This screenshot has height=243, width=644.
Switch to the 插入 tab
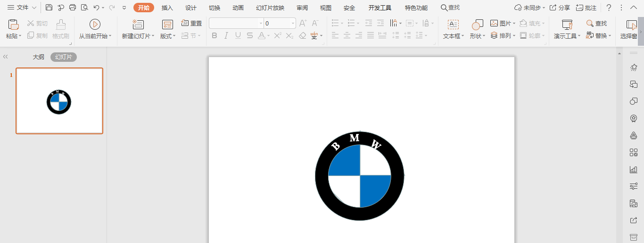167,8
